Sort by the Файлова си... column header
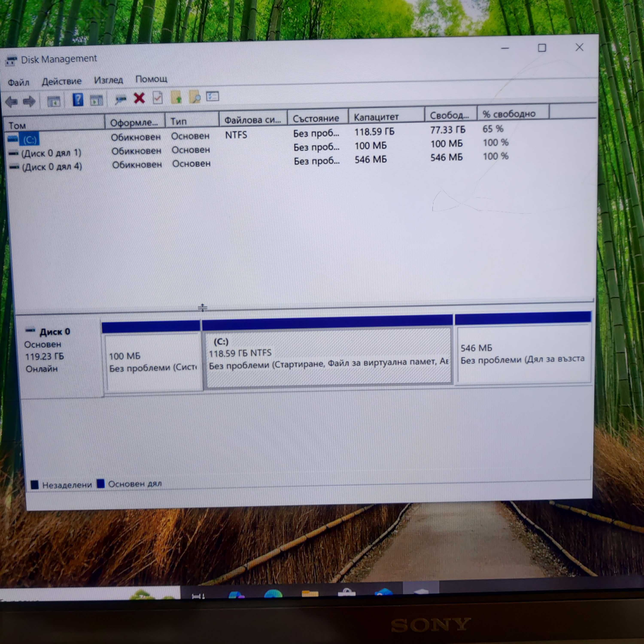The height and width of the screenshot is (644, 644). pyautogui.click(x=253, y=119)
